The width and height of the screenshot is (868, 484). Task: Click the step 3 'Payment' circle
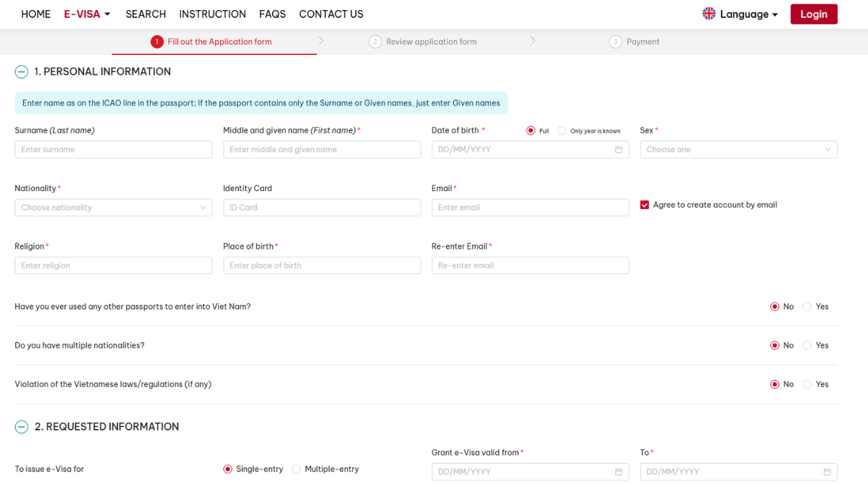pyautogui.click(x=615, y=41)
